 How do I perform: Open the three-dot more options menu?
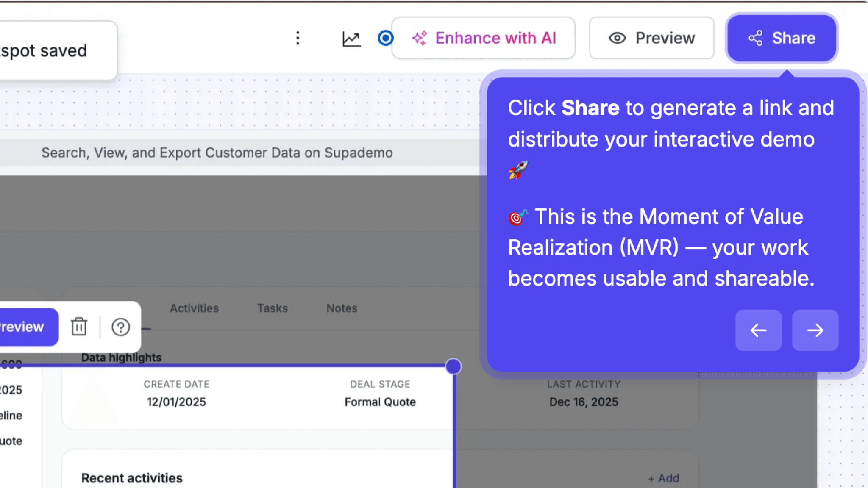tap(298, 38)
